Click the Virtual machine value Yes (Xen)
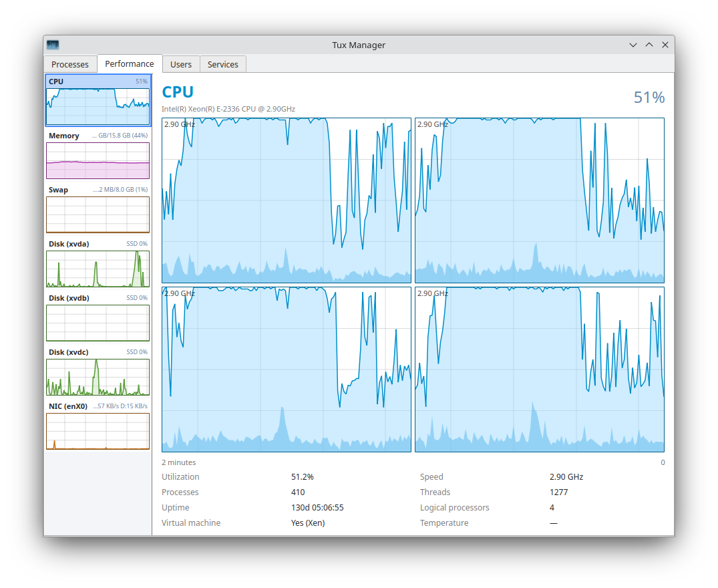The width and height of the screenshot is (718, 588). 308,523
